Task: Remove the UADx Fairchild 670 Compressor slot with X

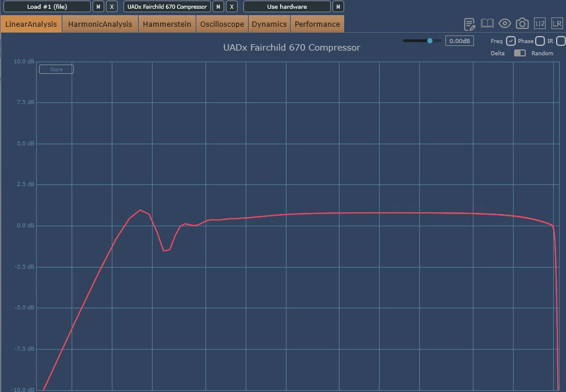Action: [232, 6]
